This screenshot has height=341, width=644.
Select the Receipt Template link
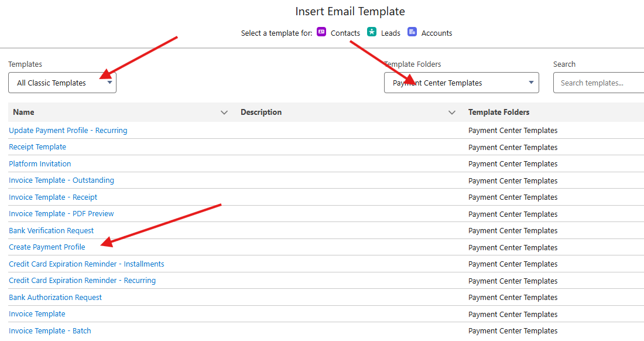click(x=37, y=146)
